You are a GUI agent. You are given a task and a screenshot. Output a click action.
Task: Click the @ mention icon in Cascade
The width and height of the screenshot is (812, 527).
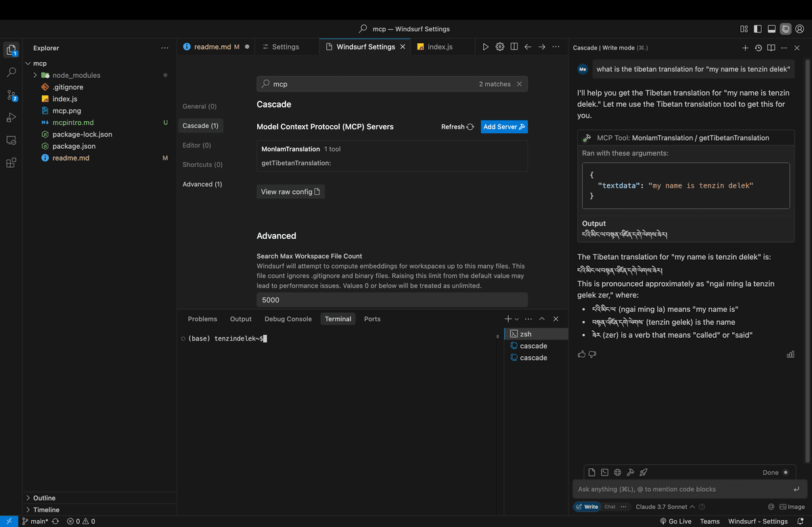click(771, 507)
